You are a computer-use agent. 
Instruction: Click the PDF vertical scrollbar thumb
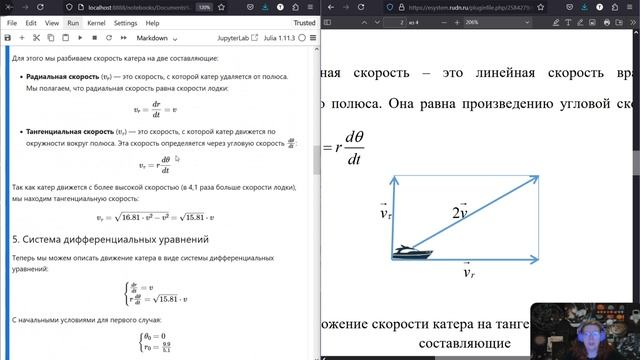point(636,163)
